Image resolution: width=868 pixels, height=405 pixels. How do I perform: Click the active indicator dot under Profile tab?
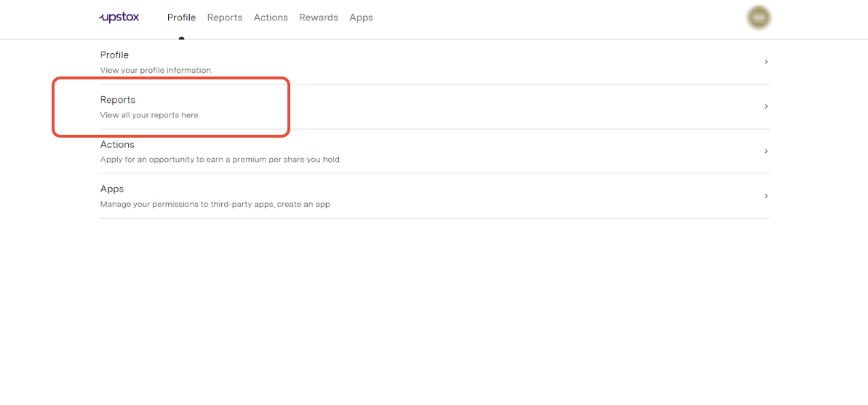tap(181, 38)
